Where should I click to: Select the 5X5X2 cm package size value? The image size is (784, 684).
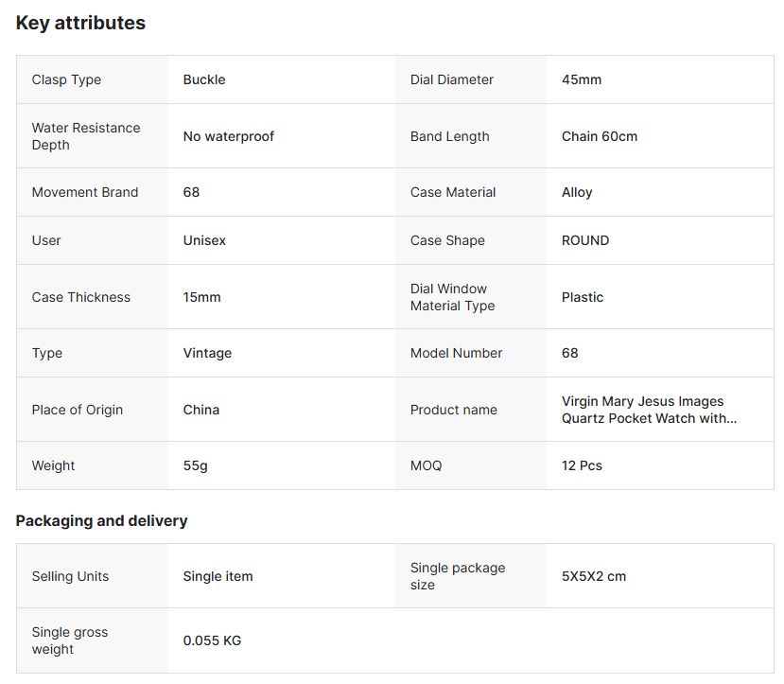(x=594, y=576)
